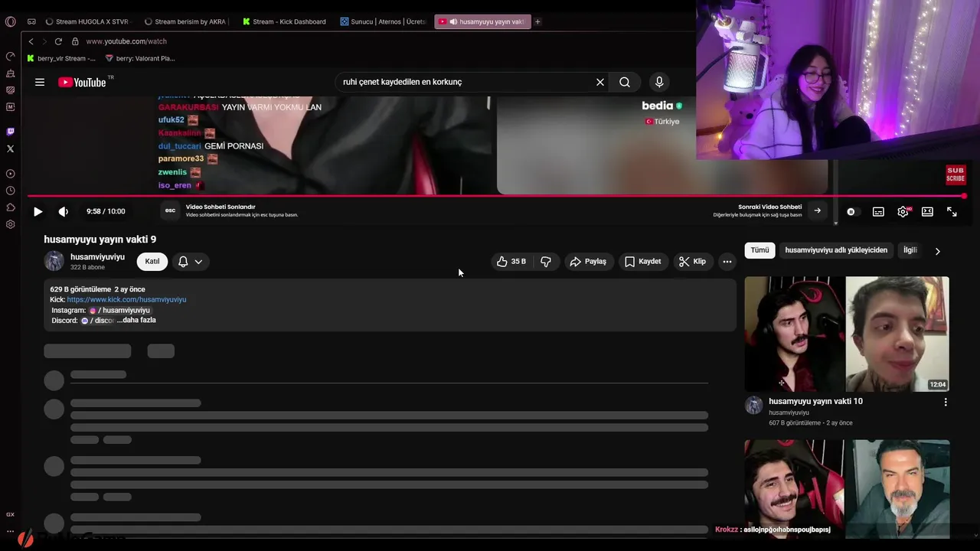
Task: Create a clip with Klip button
Action: tap(693, 262)
